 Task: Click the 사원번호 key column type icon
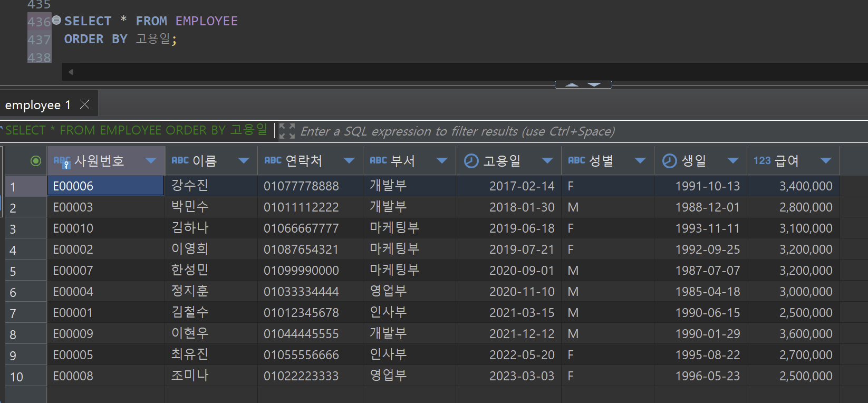[x=62, y=161]
